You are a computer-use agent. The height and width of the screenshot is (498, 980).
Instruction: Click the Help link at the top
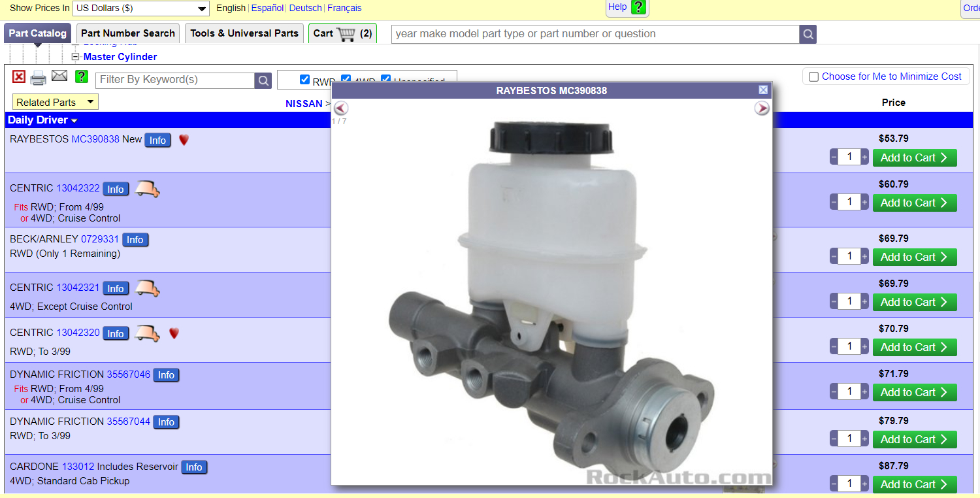point(617,7)
